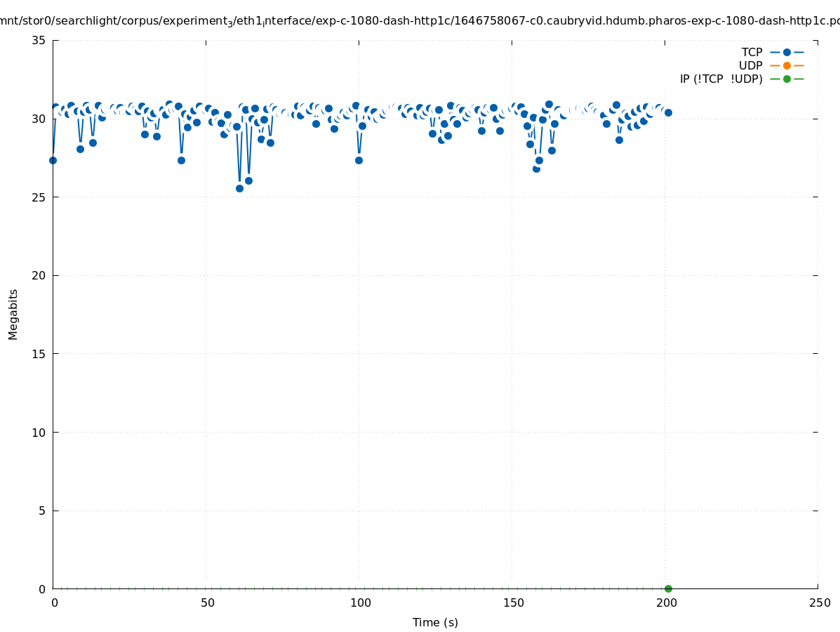Click the 250 tick label on x-axis

(819, 603)
